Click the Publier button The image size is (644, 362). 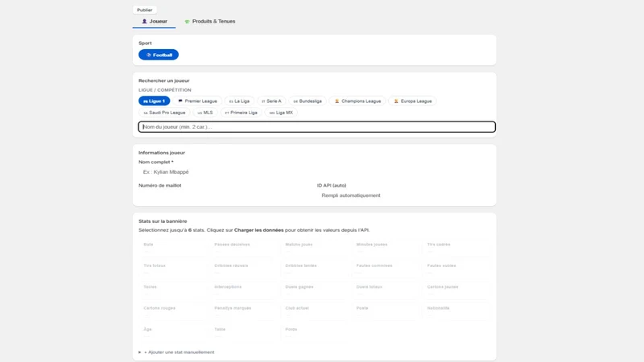click(x=145, y=10)
